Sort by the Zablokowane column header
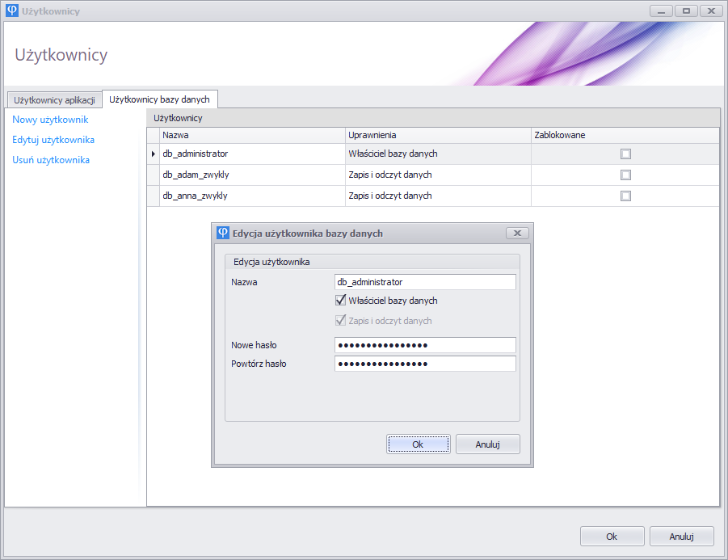 click(625, 135)
